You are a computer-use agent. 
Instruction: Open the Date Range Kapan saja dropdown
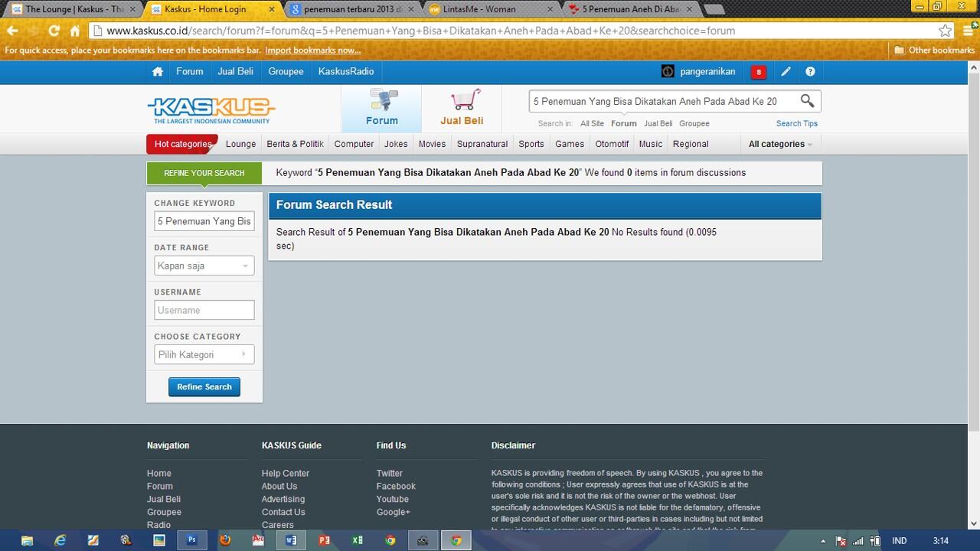click(x=204, y=266)
